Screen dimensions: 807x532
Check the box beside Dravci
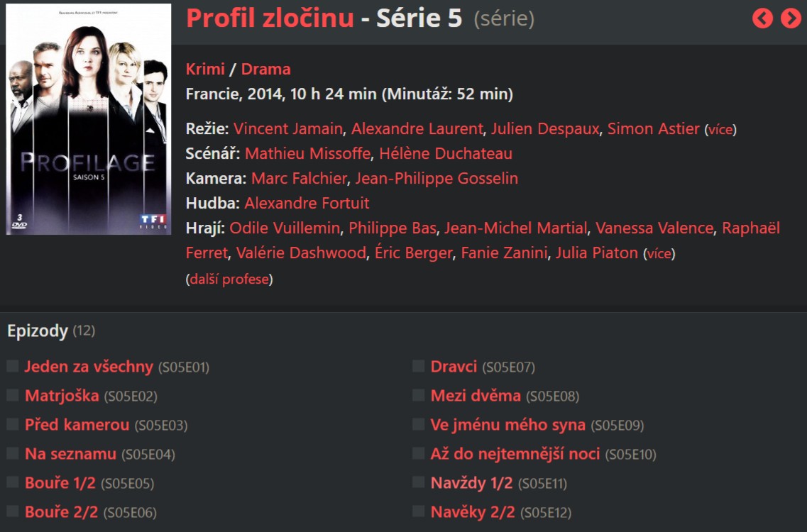coord(419,366)
